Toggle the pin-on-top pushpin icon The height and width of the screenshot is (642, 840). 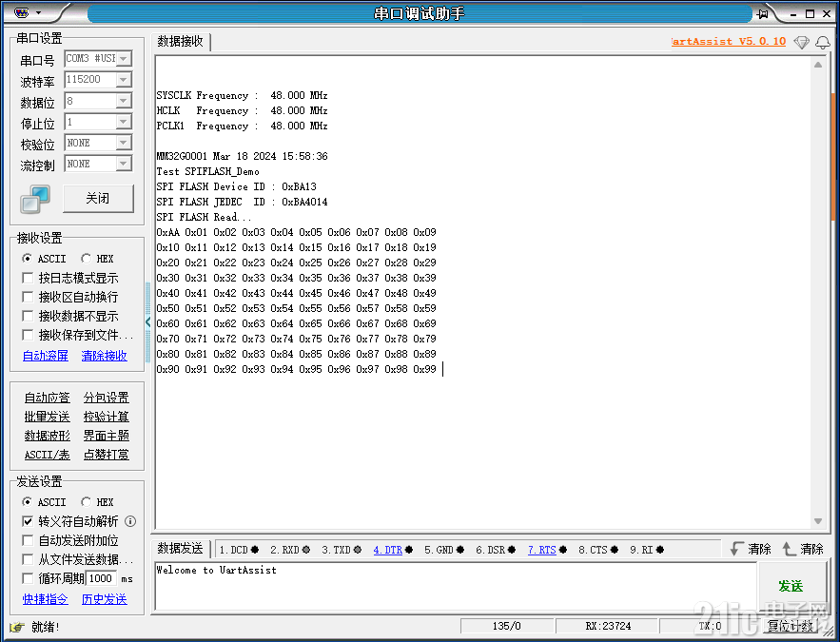(763, 13)
